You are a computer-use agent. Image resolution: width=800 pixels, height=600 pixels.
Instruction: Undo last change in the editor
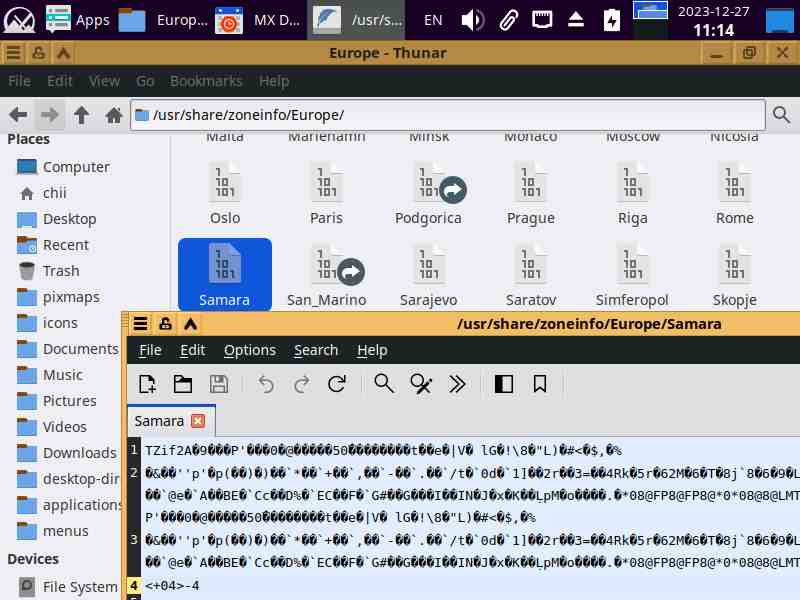pyautogui.click(x=266, y=384)
